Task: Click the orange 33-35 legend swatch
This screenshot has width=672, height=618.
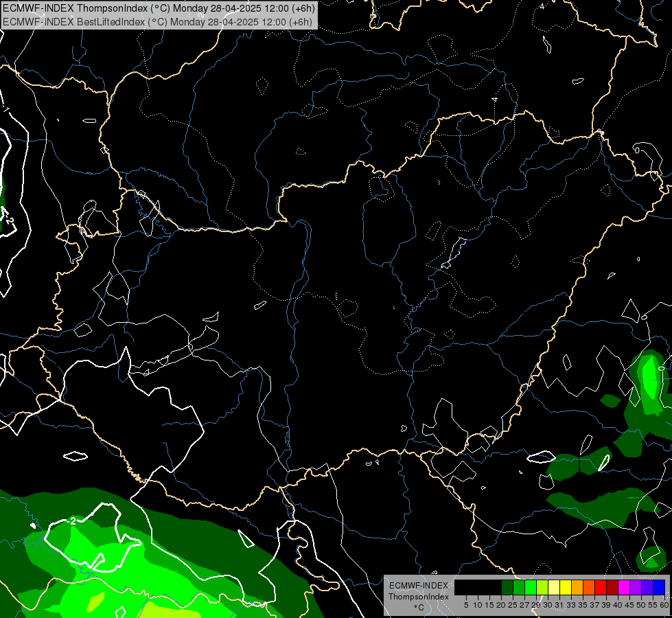Action: click(x=577, y=587)
